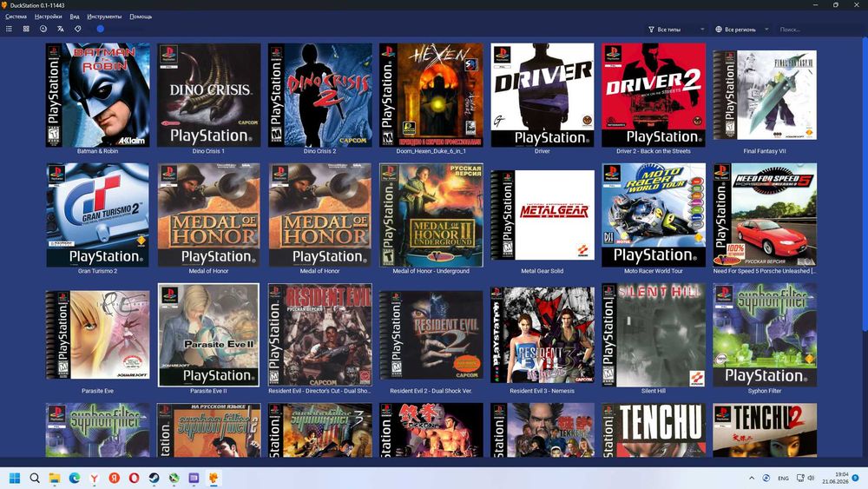The image size is (868, 489).
Task: Select Medal of Honor Underground cover
Action: [x=431, y=215]
